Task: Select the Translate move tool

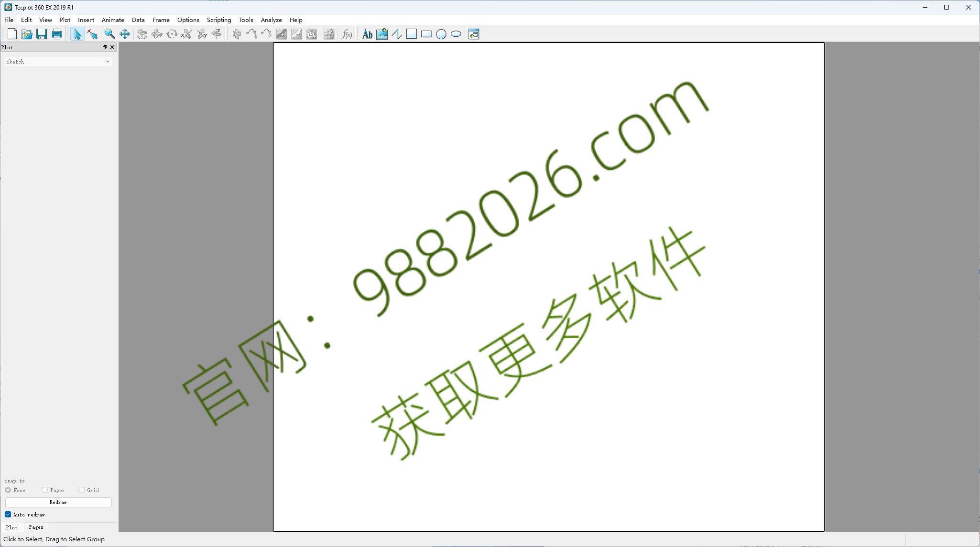Action: tap(125, 34)
